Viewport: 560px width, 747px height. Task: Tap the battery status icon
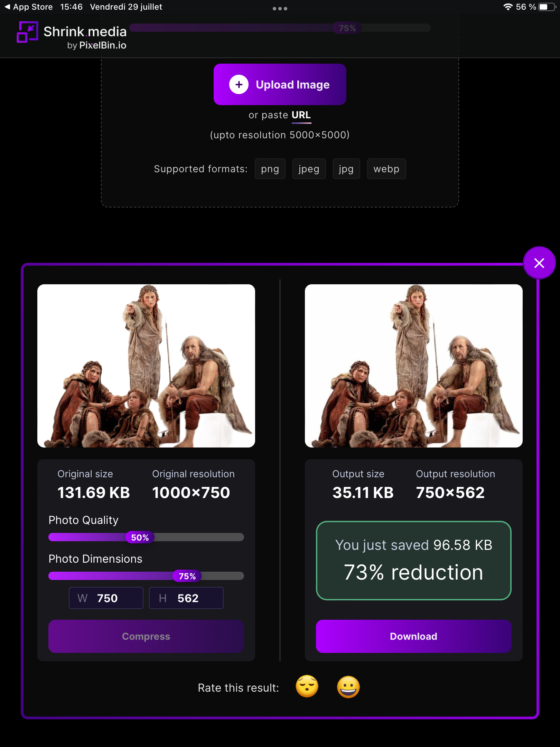547,7
